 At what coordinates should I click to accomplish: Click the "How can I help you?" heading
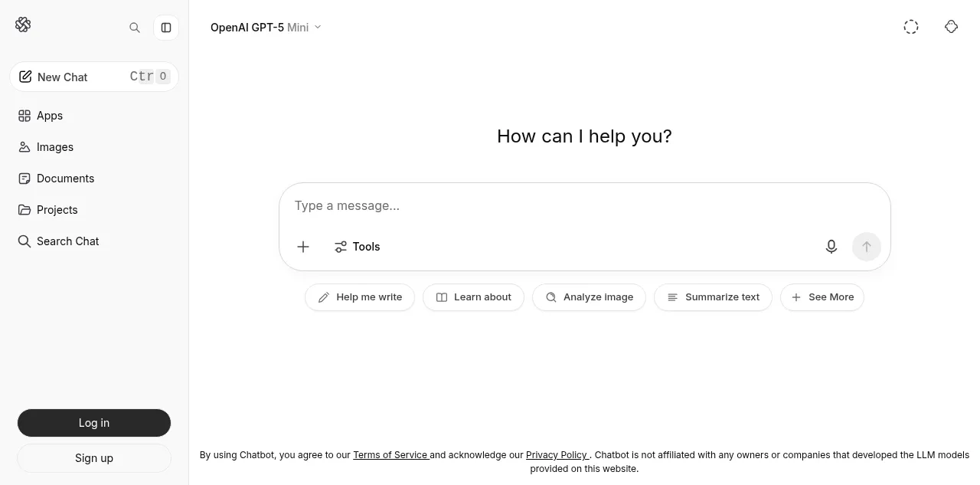(x=584, y=136)
